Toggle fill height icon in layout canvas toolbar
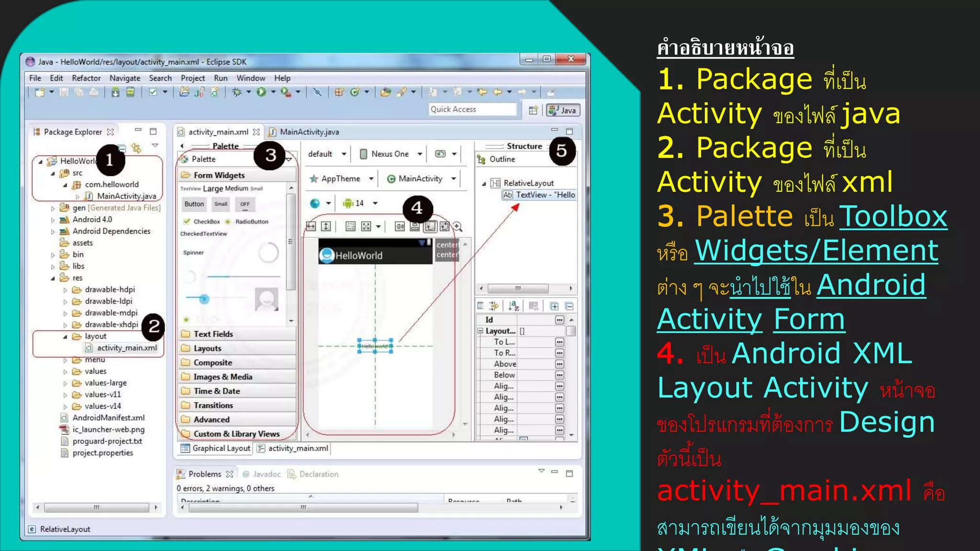 coord(326,226)
